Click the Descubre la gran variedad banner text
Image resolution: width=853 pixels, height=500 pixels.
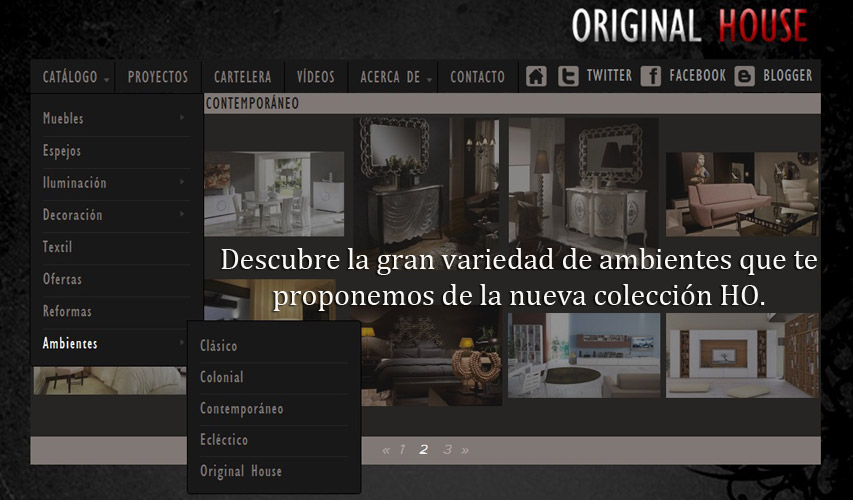518,277
